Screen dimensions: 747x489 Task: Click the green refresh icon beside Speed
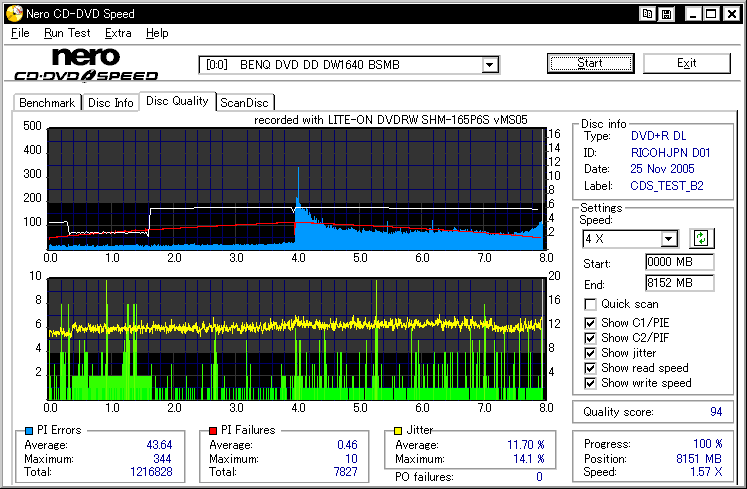tap(701, 238)
